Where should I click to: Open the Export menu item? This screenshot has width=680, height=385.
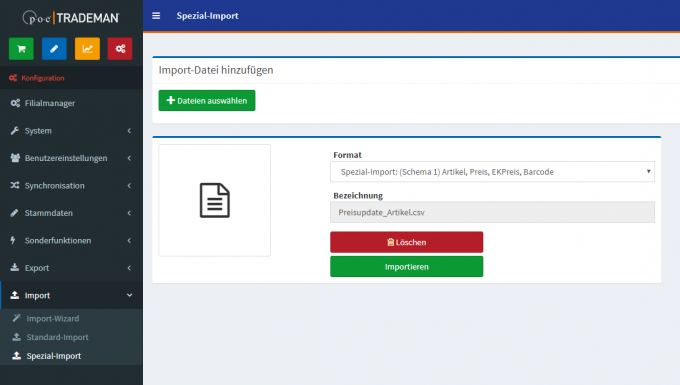tap(71, 268)
